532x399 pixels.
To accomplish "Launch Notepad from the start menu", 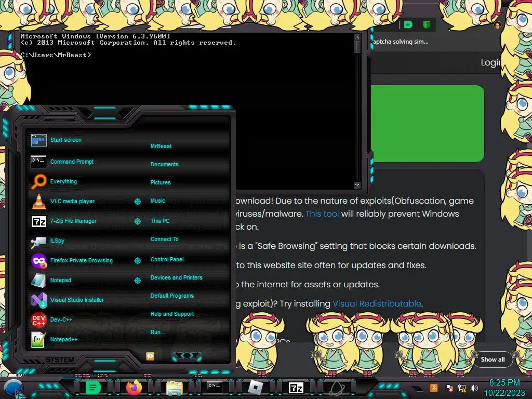I will pos(51,280).
